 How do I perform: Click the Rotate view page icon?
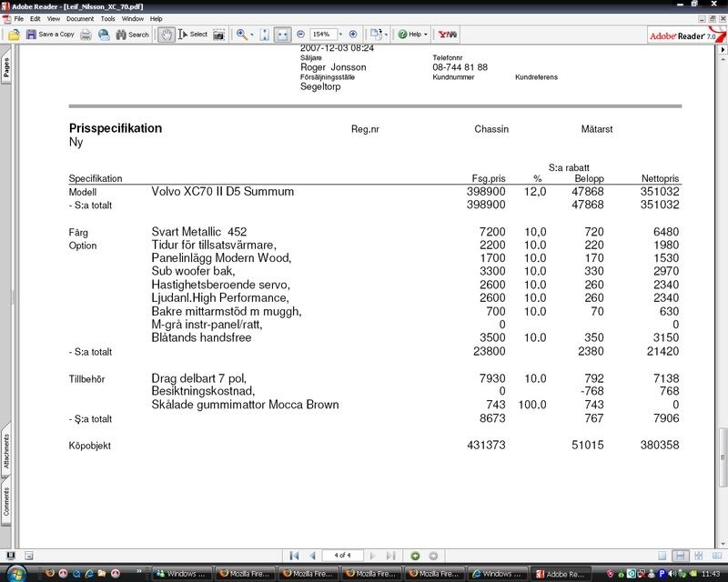(x=375, y=35)
